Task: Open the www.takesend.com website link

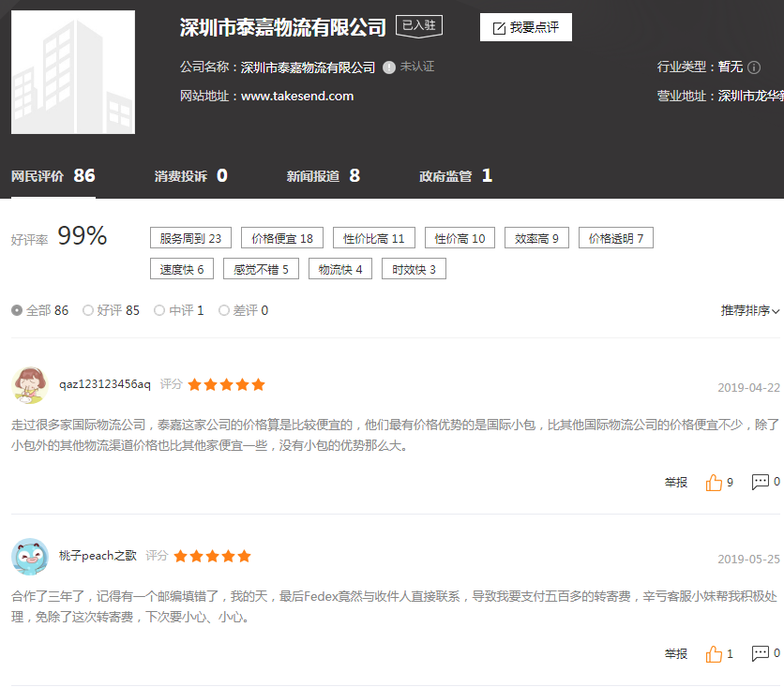Action: pyautogui.click(x=296, y=96)
